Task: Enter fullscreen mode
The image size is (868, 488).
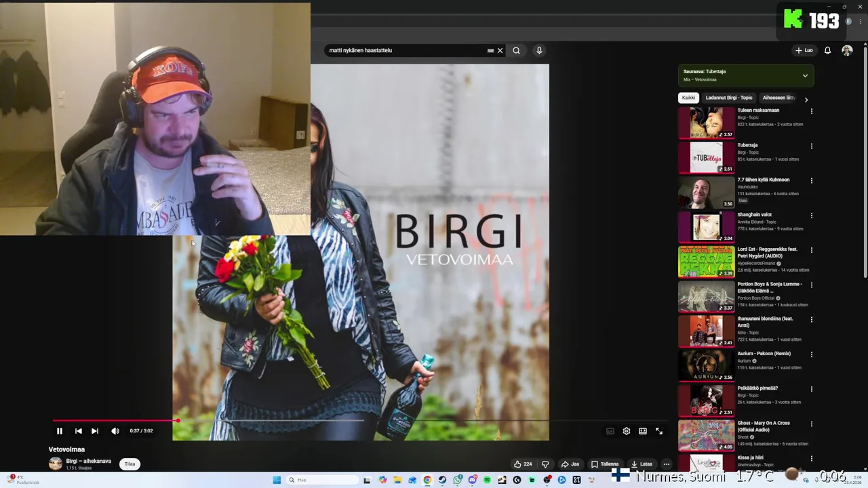Action: pyautogui.click(x=659, y=431)
